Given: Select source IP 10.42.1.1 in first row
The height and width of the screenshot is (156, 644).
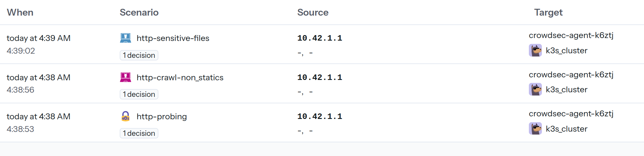Looking at the screenshot, I should pos(320,38).
